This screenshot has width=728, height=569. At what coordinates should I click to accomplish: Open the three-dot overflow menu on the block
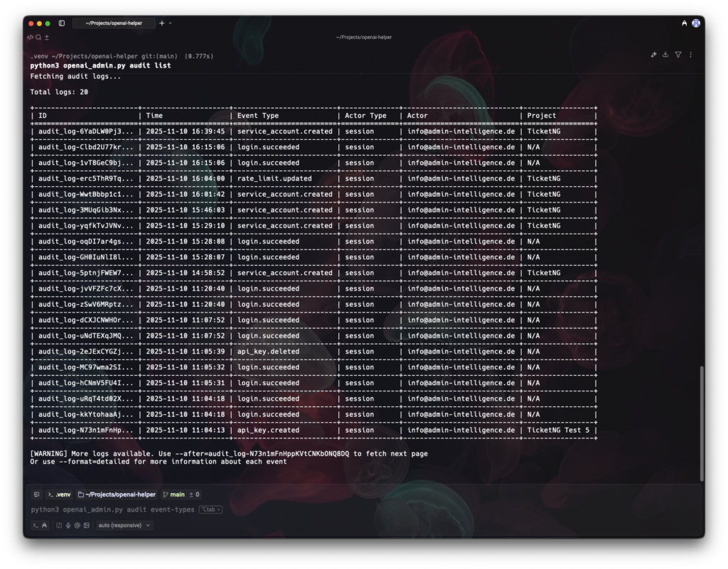point(691,54)
